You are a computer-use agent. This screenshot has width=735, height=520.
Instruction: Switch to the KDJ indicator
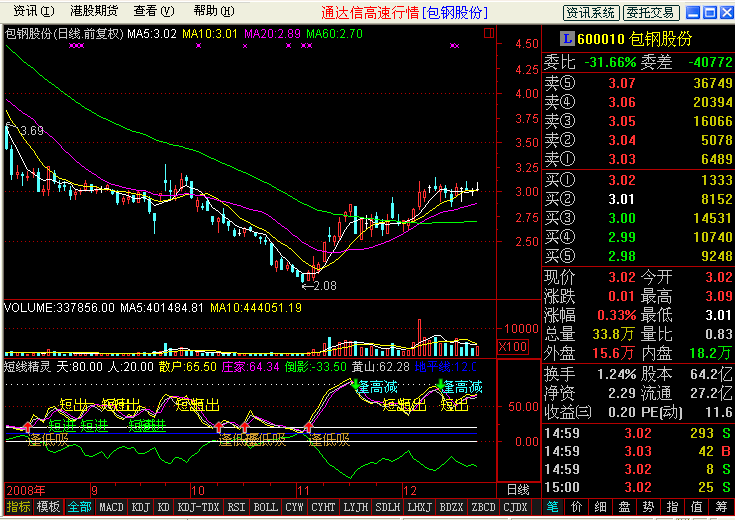click(x=141, y=507)
